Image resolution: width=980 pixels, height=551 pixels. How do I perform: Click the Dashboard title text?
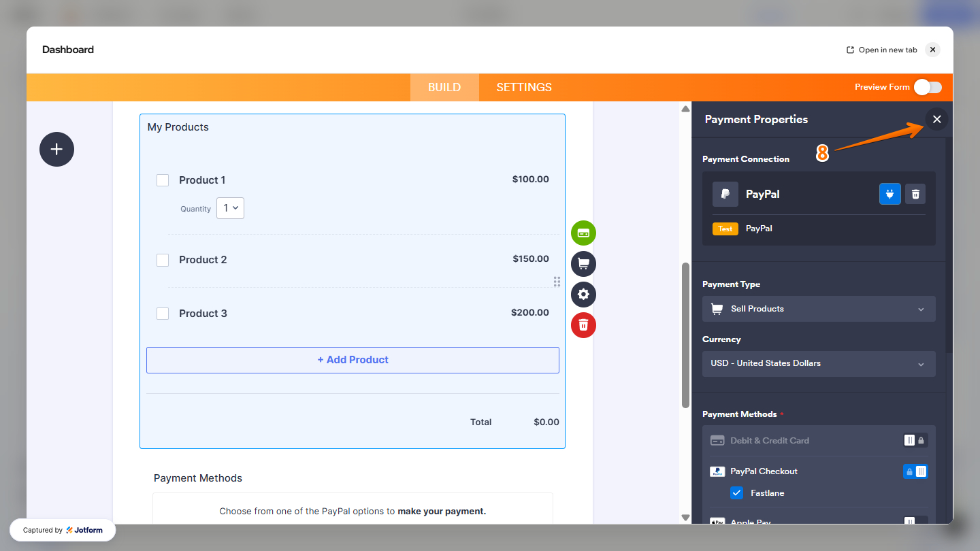[x=68, y=50]
